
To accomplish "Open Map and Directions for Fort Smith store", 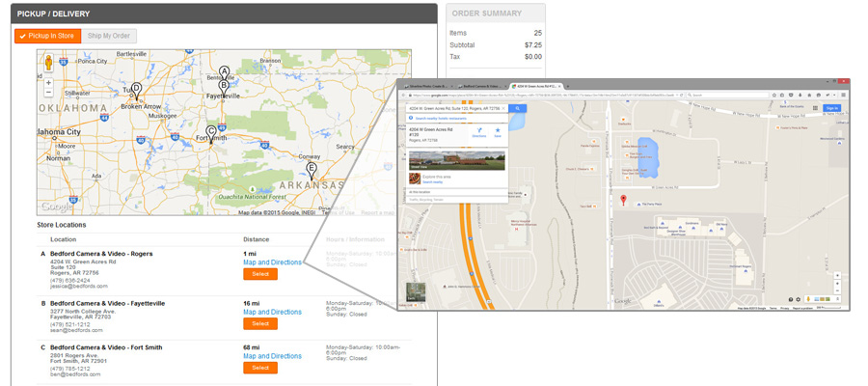I will point(272,356).
